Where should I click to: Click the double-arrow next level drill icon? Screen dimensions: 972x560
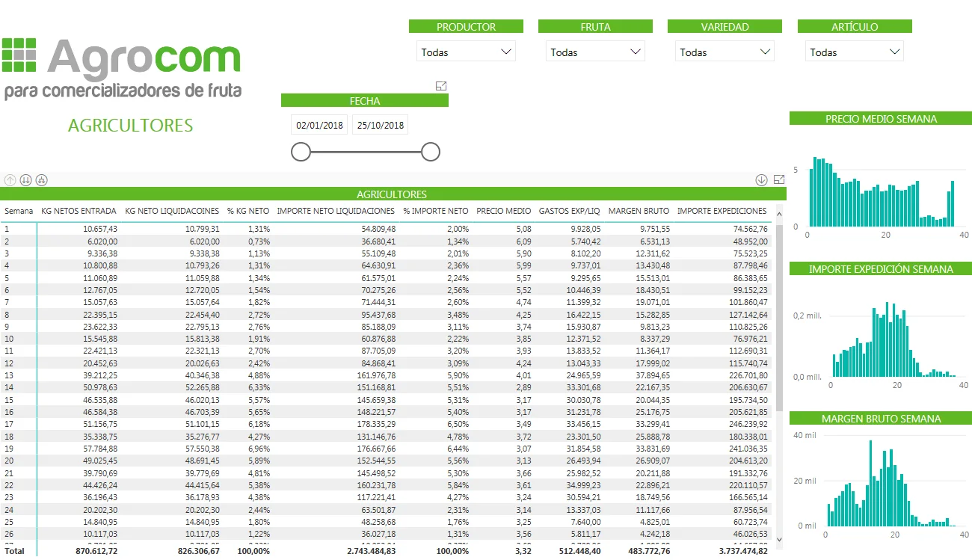coord(25,179)
